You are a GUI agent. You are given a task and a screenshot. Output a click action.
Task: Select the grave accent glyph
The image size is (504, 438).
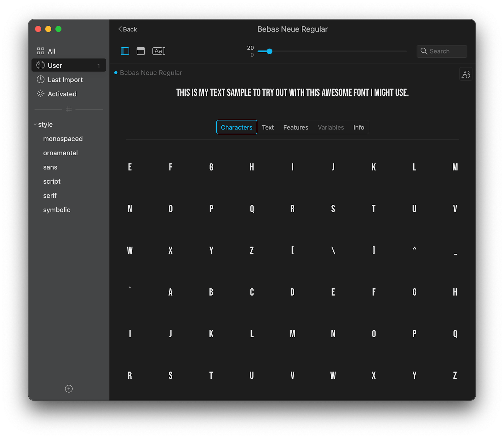tap(130, 287)
